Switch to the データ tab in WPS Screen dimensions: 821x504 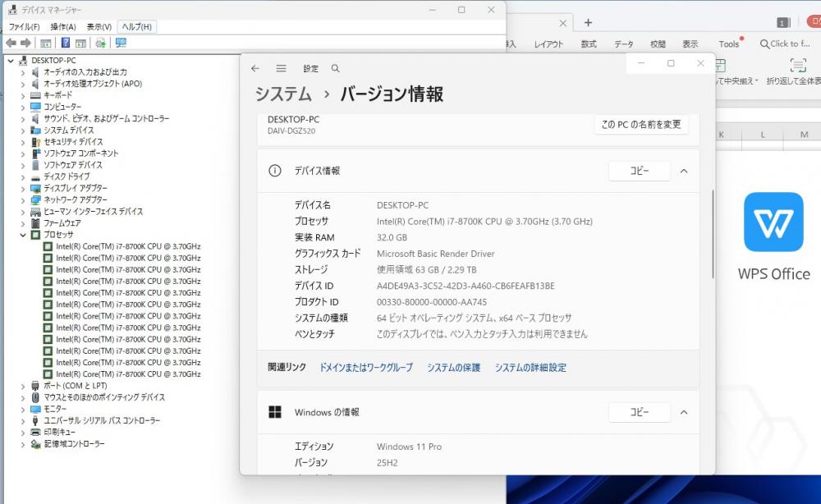(x=624, y=44)
